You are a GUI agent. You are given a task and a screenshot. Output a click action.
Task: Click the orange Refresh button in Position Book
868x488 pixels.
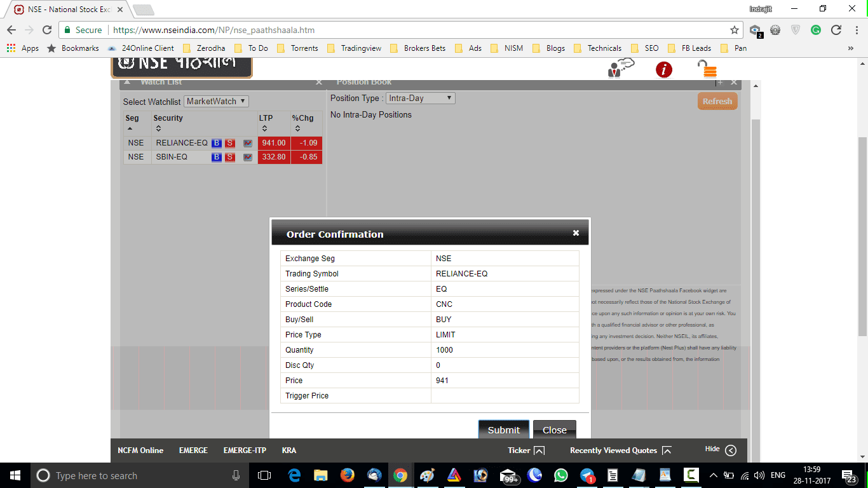717,101
